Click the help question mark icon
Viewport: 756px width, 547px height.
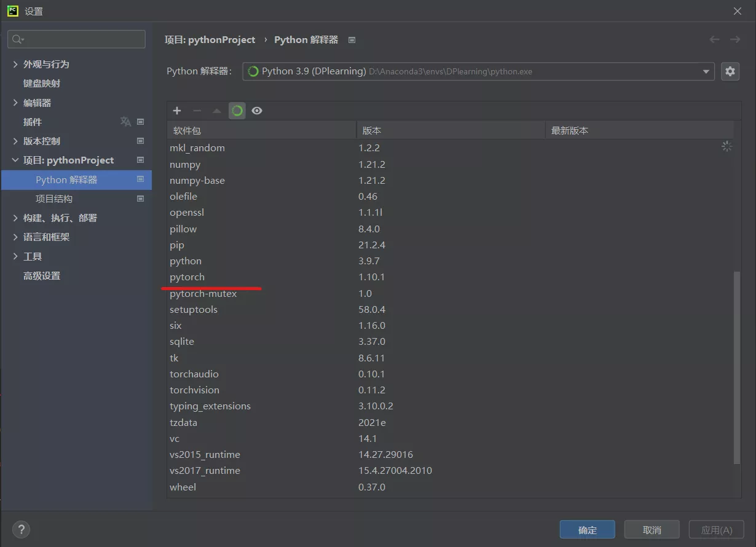click(21, 529)
